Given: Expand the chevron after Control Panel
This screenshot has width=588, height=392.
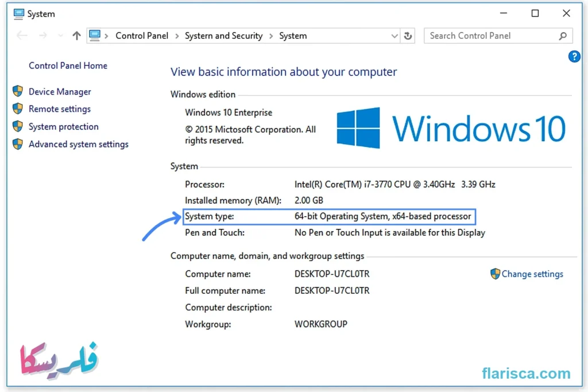Looking at the screenshot, I should coord(177,36).
